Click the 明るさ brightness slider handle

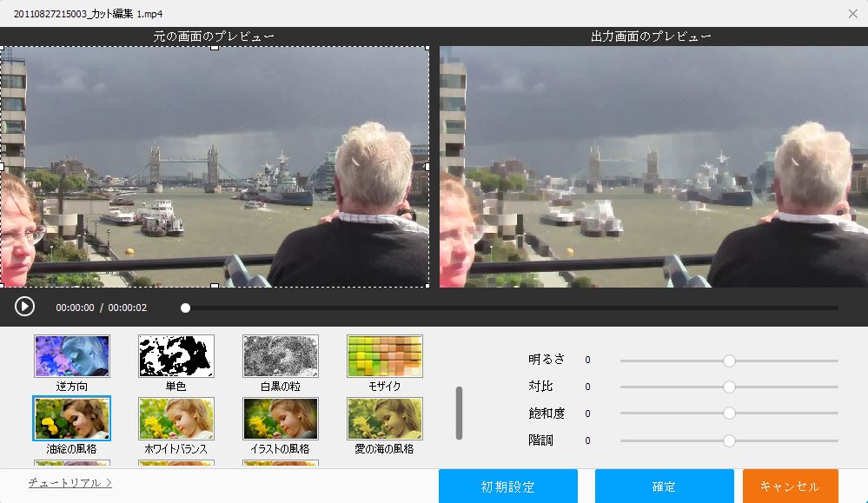(x=729, y=360)
